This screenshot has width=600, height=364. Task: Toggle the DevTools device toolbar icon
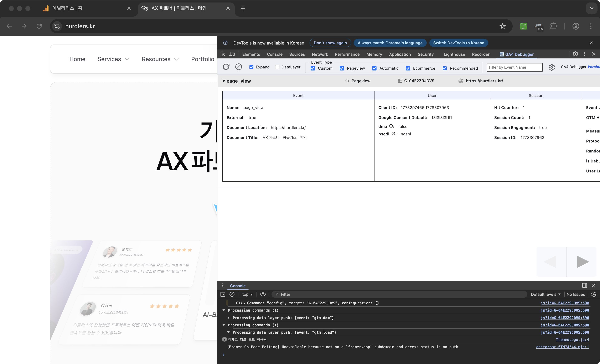click(x=232, y=54)
